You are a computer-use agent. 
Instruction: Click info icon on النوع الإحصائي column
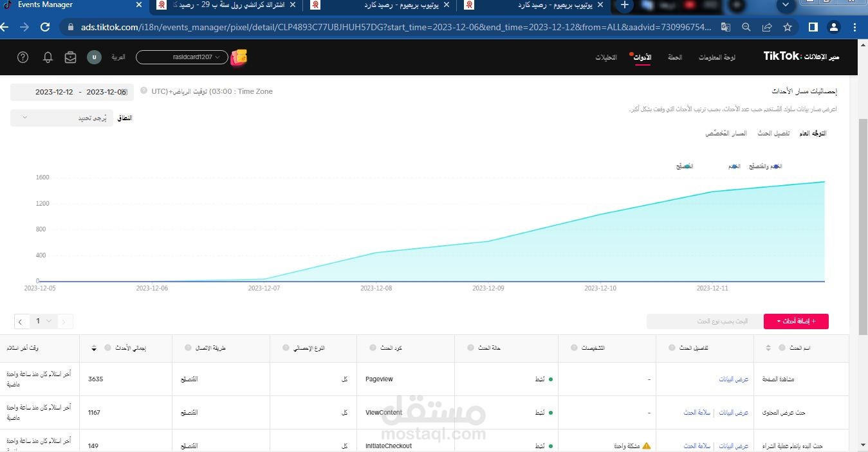tap(287, 348)
